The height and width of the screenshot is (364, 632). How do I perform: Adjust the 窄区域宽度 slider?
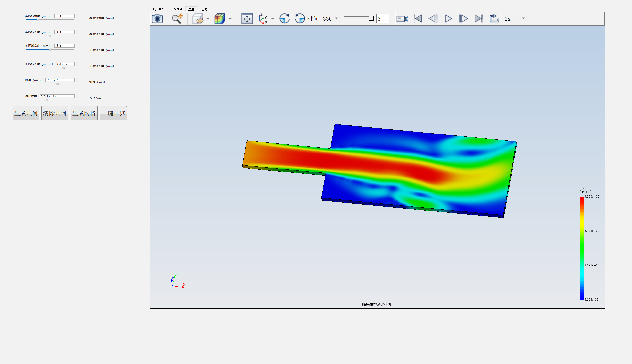pos(38,20)
